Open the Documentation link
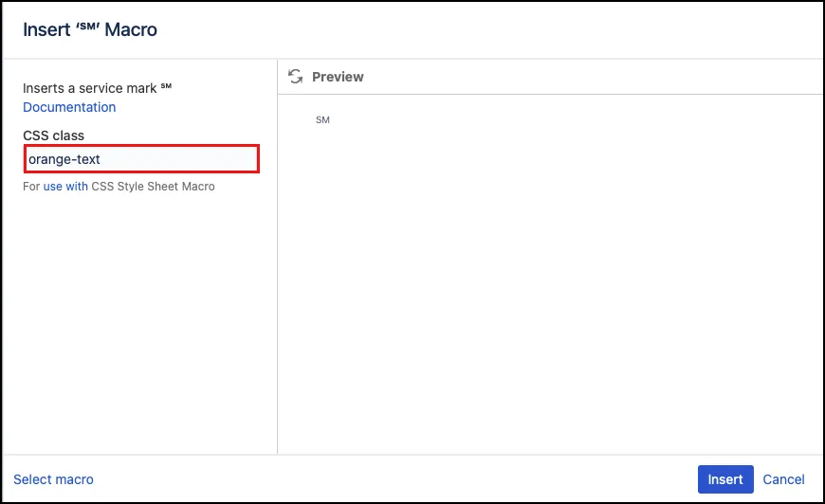The height and width of the screenshot is (504, 825). pyautogui.click(x=69, y=107)
